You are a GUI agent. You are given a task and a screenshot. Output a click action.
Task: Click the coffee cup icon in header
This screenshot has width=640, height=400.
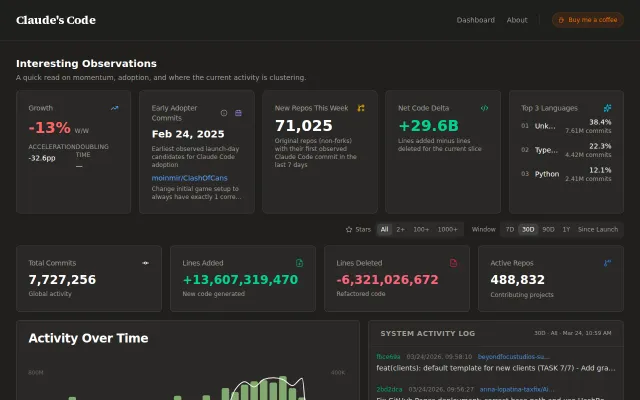point(561,20)
